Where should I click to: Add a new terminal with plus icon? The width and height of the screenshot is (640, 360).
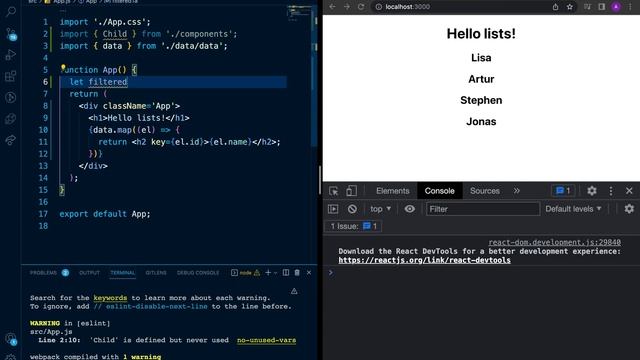point(268,273)
